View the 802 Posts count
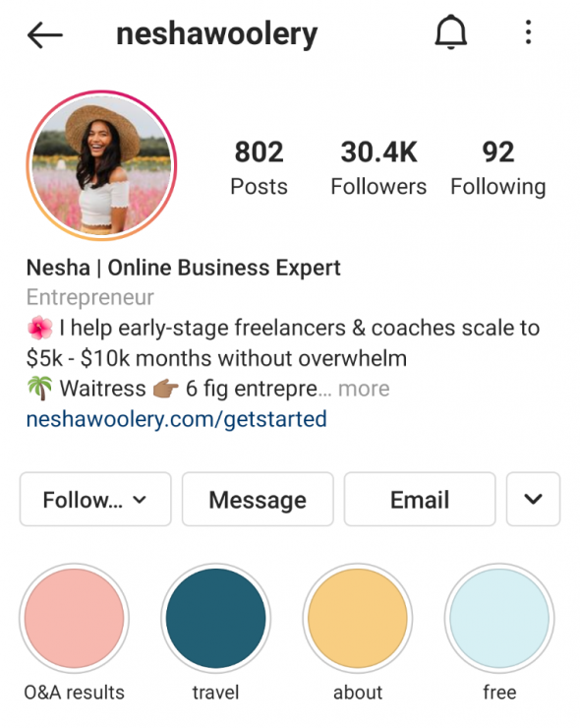 259,168
